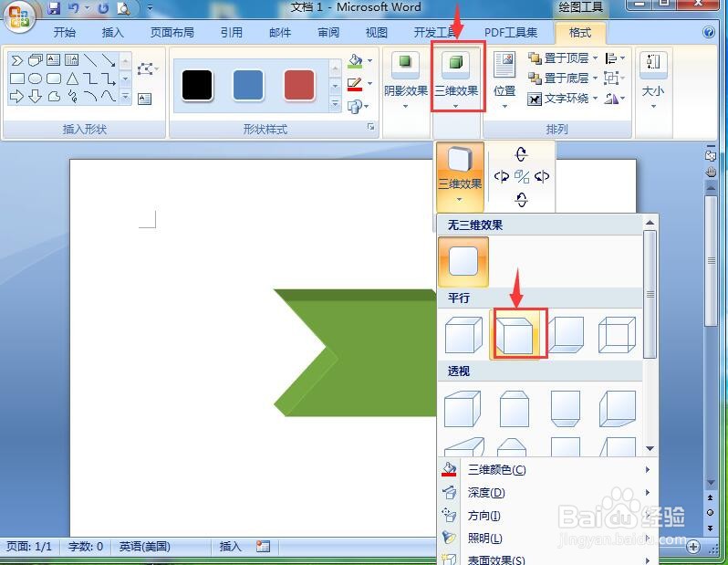Open print preview from quick access toolbar
This screenshot has height=565, width=728.
pos(123,8)
